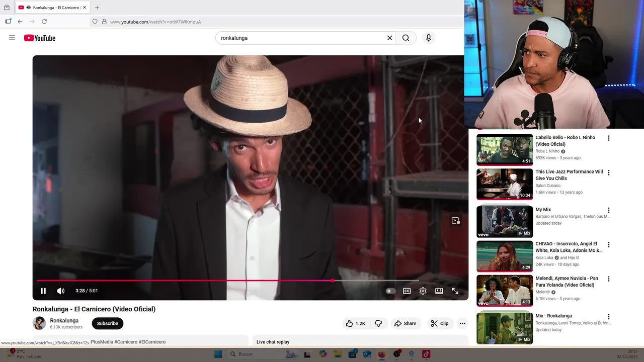Screen dimensions: 644x362
Task: Enter fullscreen mode
Action: (x=455, y=291)
